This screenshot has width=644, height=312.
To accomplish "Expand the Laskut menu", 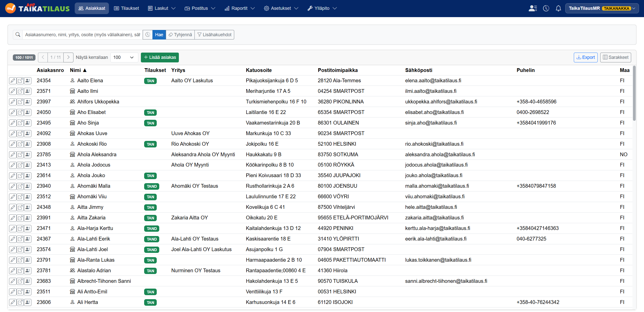I will (162, 8).
